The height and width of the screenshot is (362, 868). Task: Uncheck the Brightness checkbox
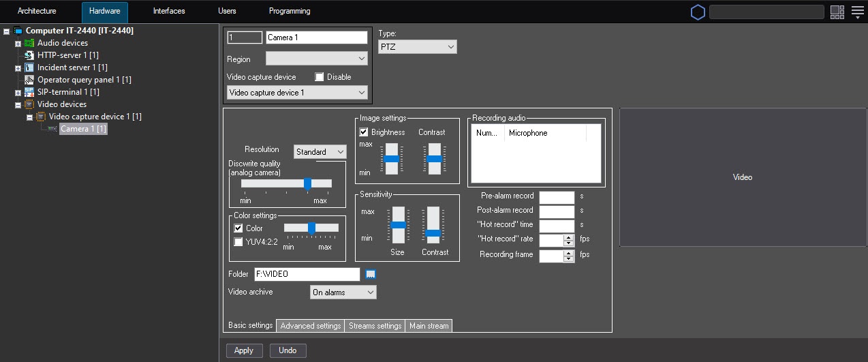tap(364, 132)
